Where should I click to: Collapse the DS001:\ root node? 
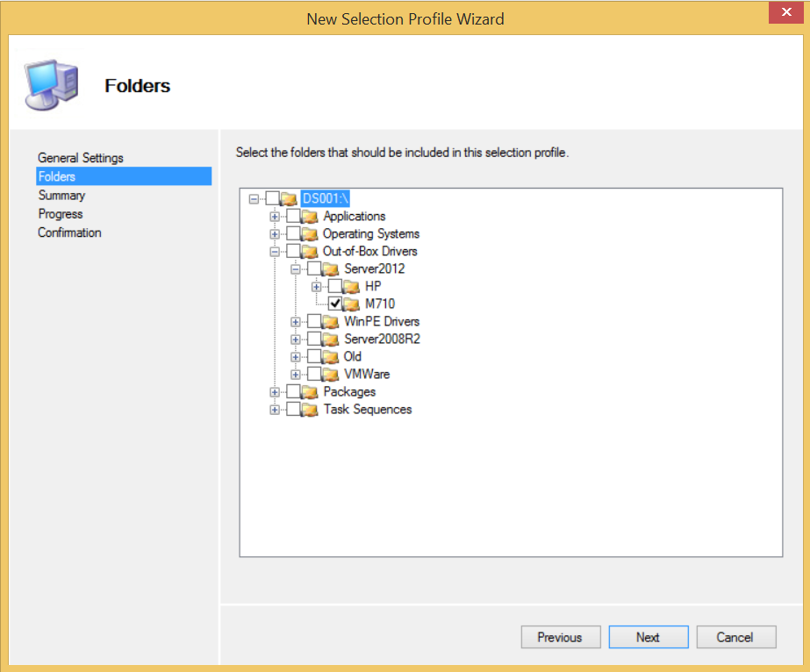[x=254, y=199]
